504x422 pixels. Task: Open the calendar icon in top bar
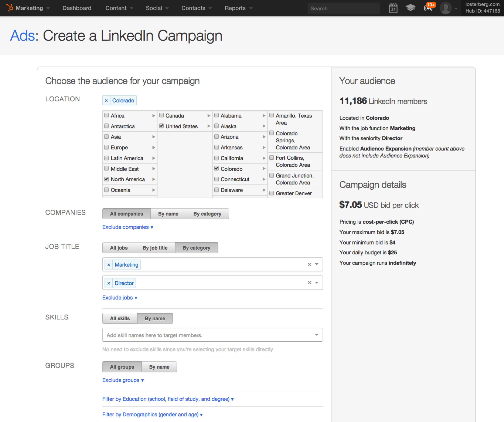pyautogui.click(x=393, y=8)
